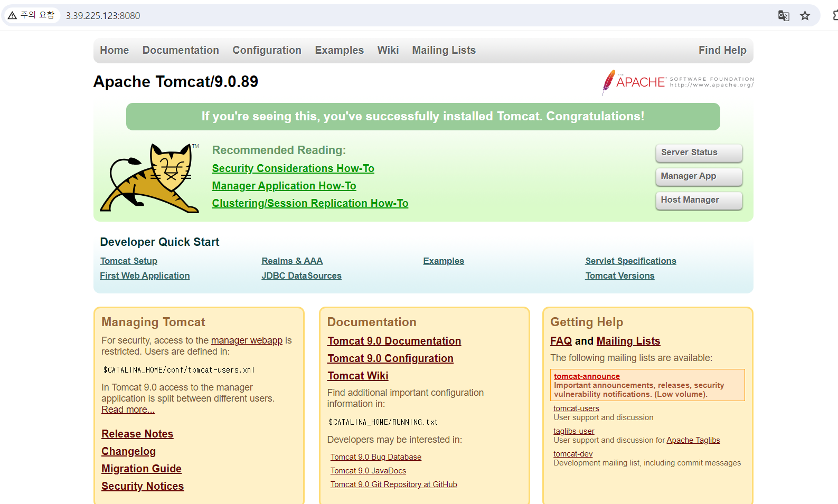Open the Tomcat Setup link
The image size is (838, 504).
[129, 261]
